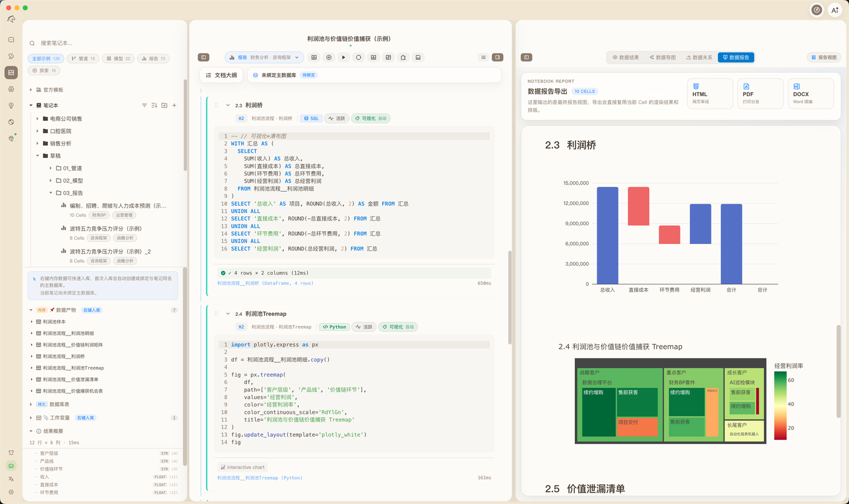Click the save disk toolbar icon
Image resolution: width=849 pixels, height=504 pixels.
(x=418, y=57)
